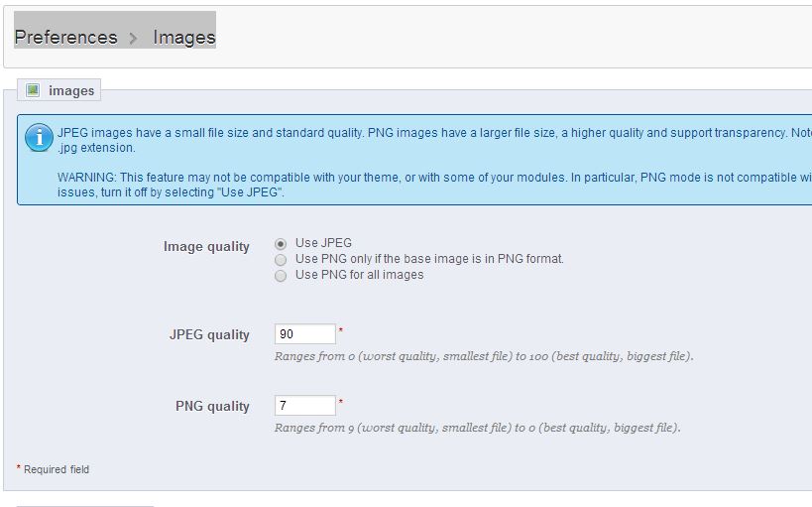
Task: Click the JPEG range hint text
Action: coord(483,355)
